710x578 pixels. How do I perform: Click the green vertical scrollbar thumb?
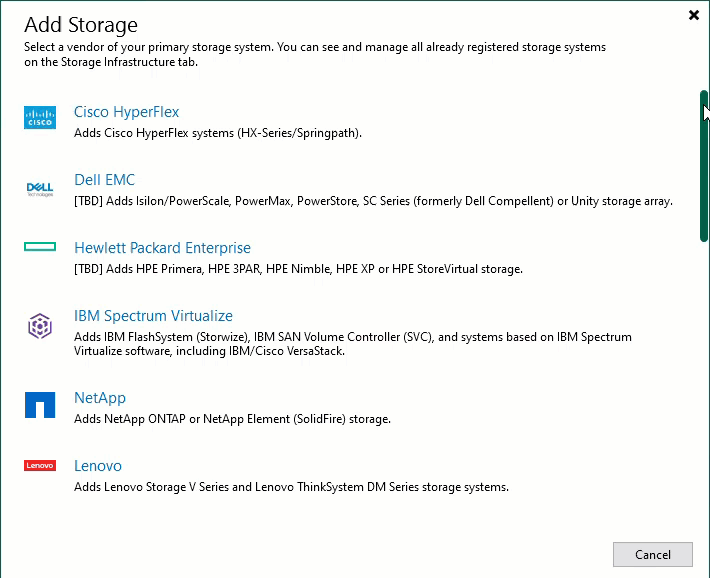(704, 166)
